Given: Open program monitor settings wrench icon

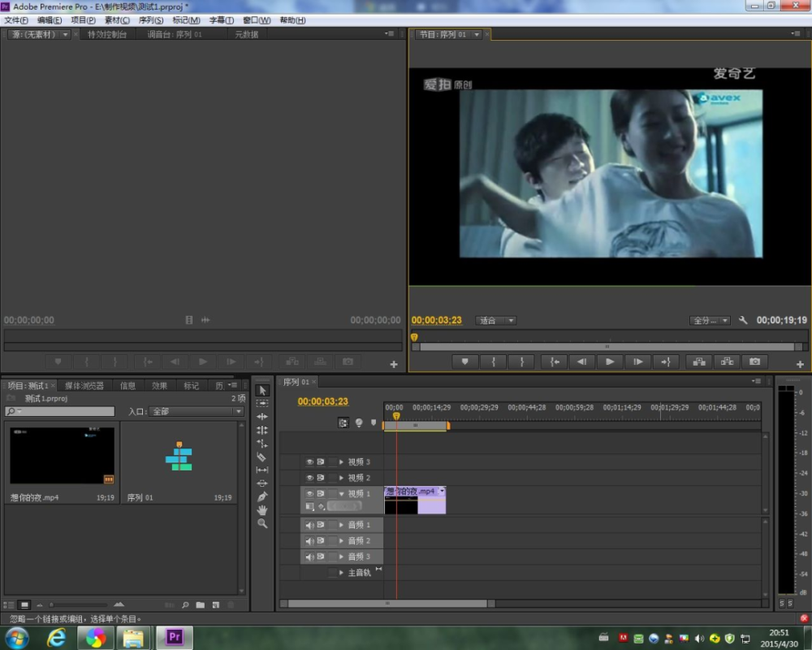Looking at the screenshot, I should [x=742, y=320].
